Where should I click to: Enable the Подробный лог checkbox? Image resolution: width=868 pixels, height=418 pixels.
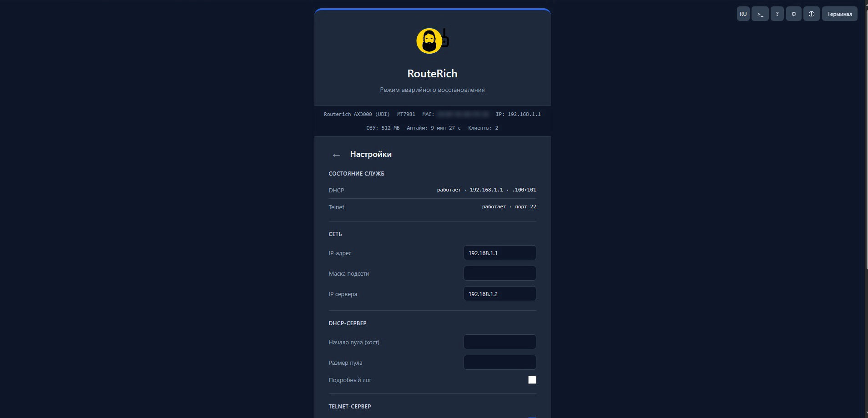(x=532, y=380)
